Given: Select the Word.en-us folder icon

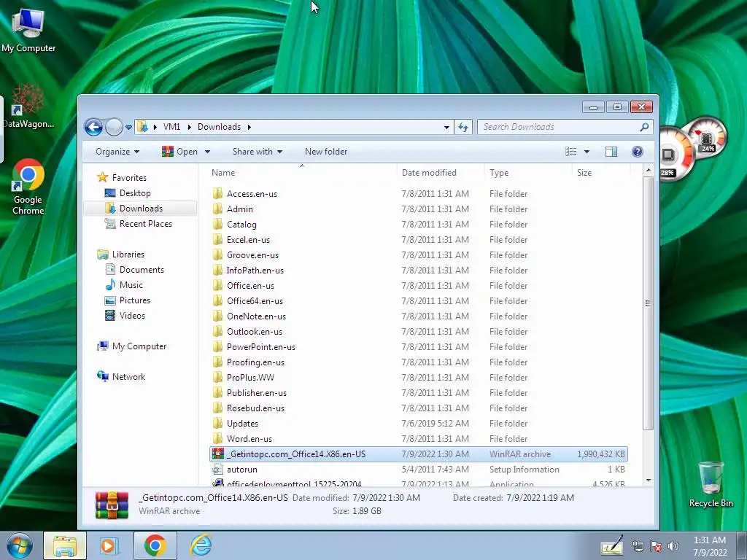Looking at the screenshot, I should (x=217, y=438).
